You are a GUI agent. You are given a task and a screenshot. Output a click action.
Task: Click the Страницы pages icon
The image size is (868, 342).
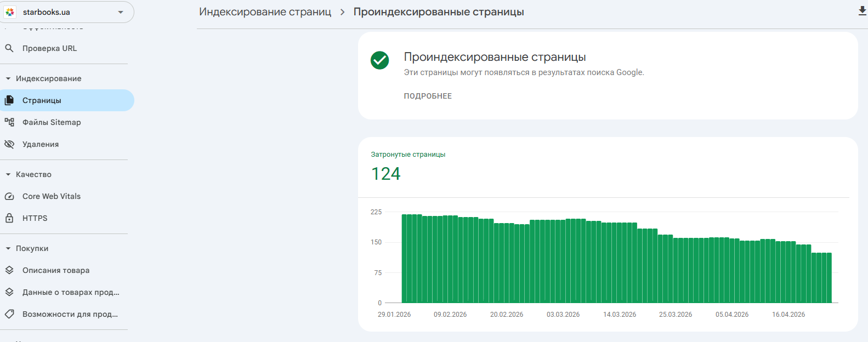tap(9, 100)
